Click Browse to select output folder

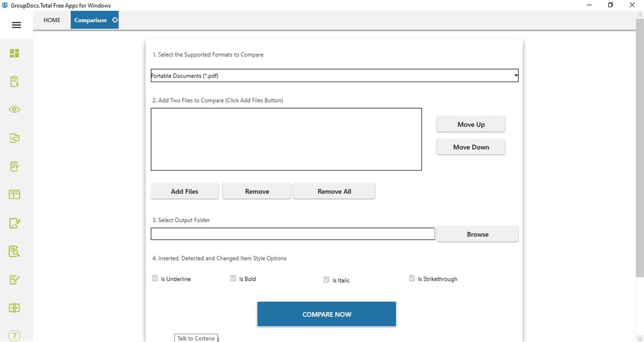tap(477, 234)
